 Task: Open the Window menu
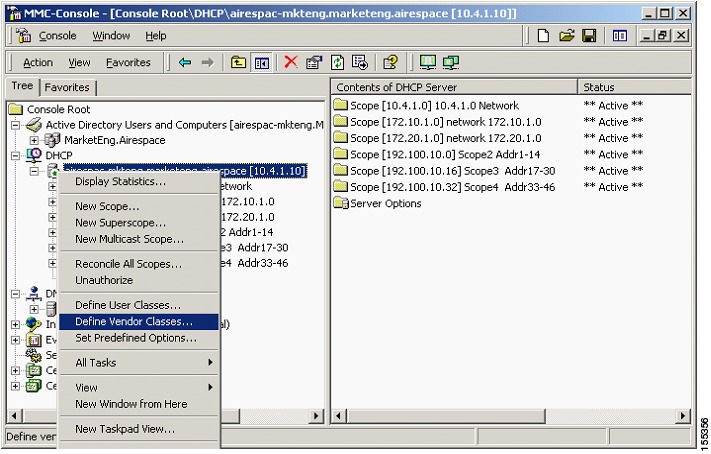(x=111, y=35)
